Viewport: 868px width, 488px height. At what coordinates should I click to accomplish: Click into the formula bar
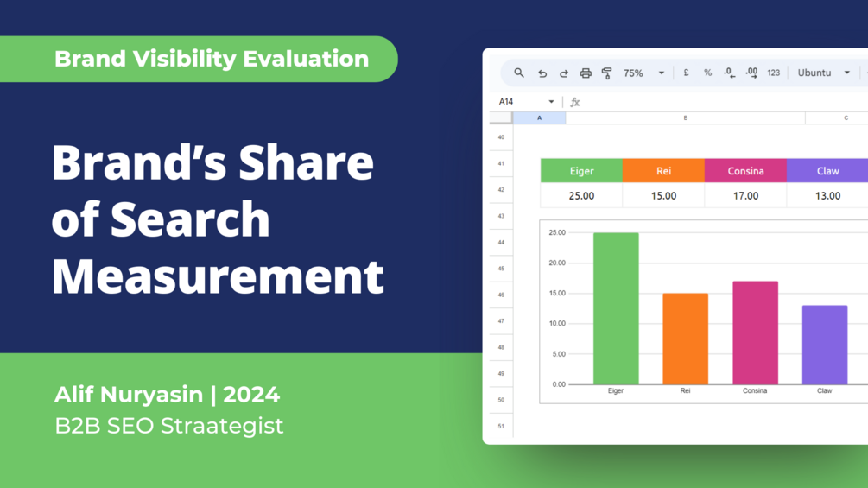pos(725,102)
